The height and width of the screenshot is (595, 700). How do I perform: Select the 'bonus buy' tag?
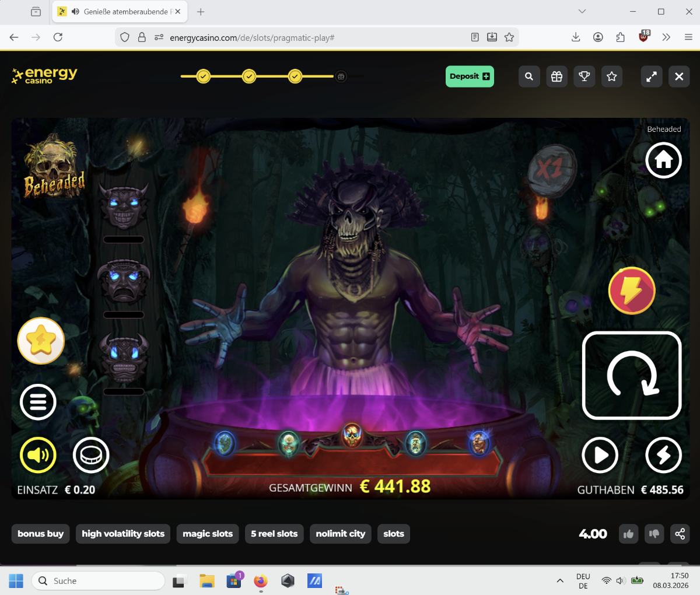pos(40,534)
